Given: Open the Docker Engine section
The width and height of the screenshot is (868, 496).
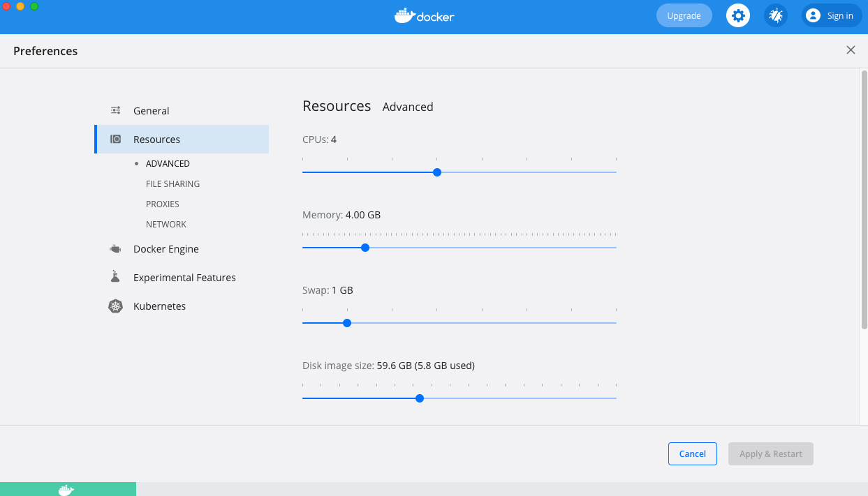Looking at the screenshot, I should pos(166,249).
